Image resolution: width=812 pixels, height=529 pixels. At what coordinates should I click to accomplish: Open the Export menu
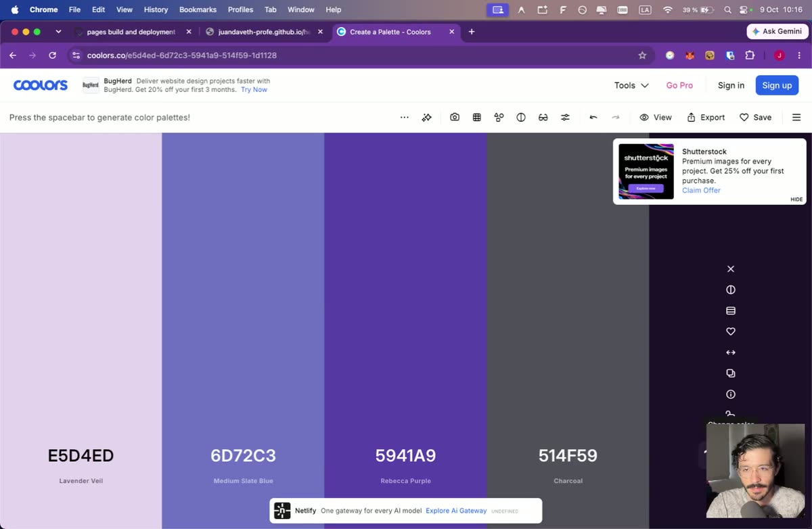pos(706,117)
